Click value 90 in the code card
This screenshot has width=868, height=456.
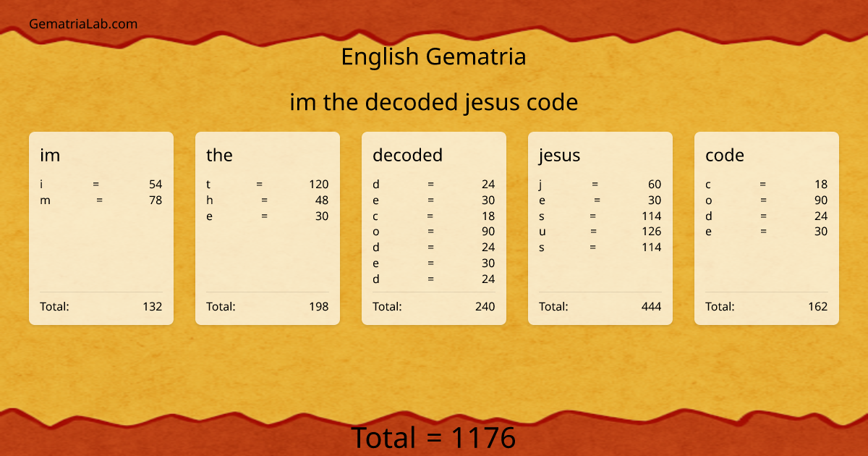tap(821, 200)
